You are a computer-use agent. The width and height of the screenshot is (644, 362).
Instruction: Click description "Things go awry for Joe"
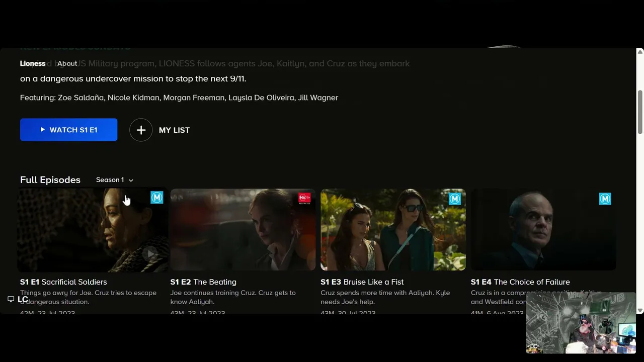click(88, 297)
